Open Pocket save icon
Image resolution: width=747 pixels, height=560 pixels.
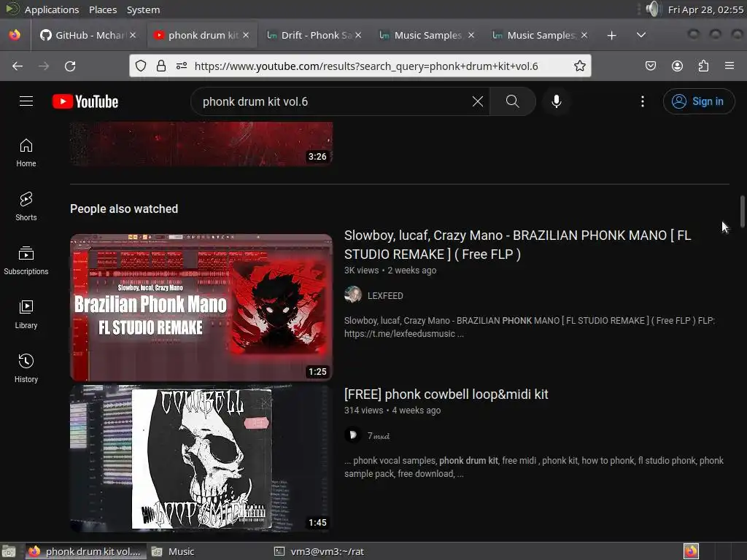click(x=651, y=66)
